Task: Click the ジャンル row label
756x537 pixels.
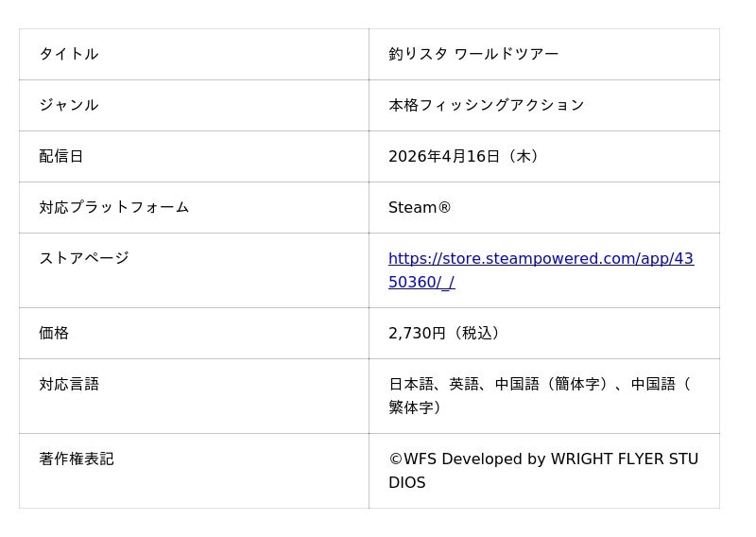Action: [69, 105]
